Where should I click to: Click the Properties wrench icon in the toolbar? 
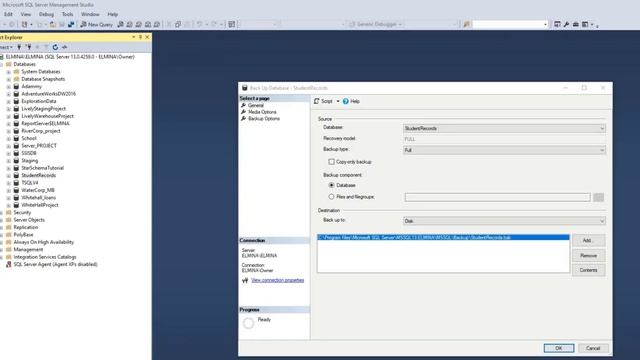click(x=566, y=24)
